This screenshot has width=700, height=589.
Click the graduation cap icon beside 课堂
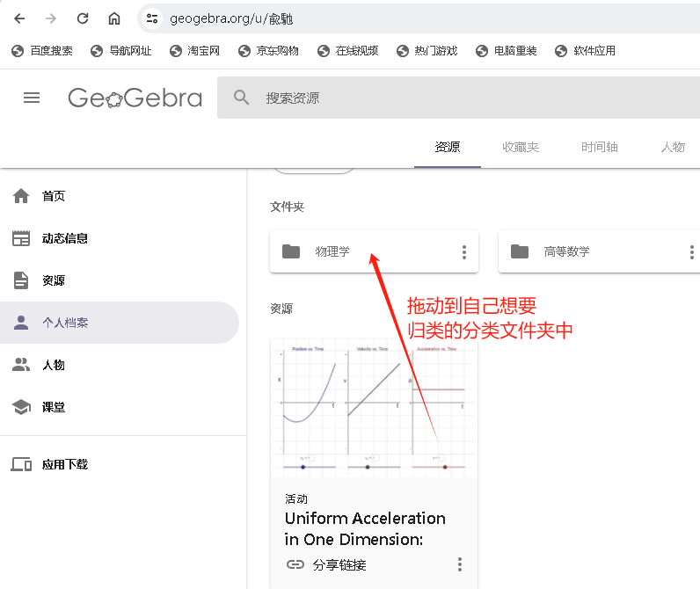[21, 407]
